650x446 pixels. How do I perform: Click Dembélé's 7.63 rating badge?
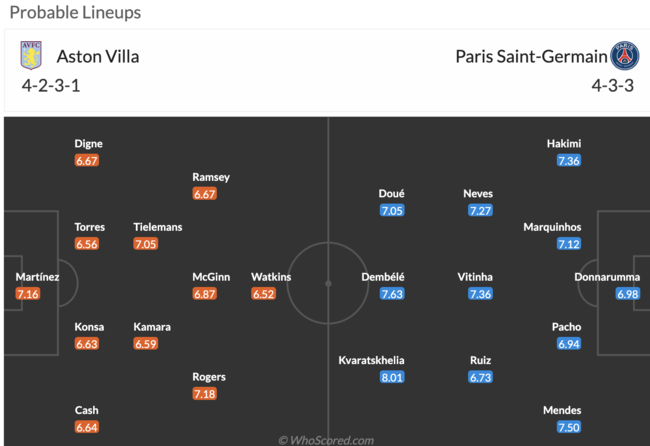click(392, 294)
